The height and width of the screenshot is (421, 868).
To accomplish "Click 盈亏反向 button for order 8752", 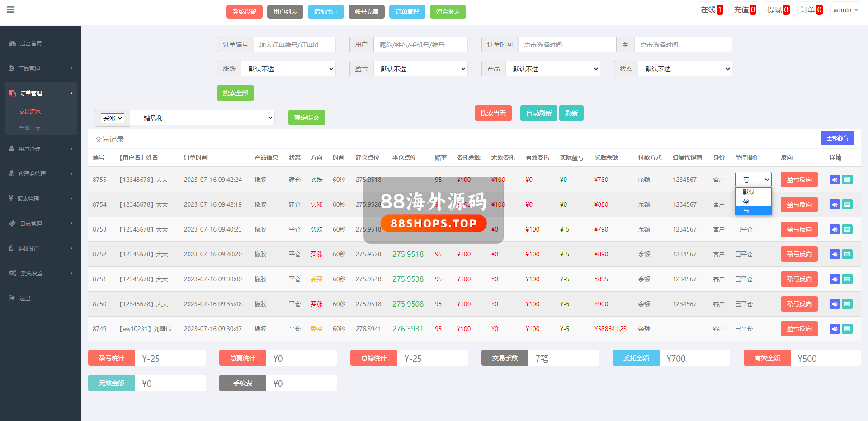I will click(799, 255).
